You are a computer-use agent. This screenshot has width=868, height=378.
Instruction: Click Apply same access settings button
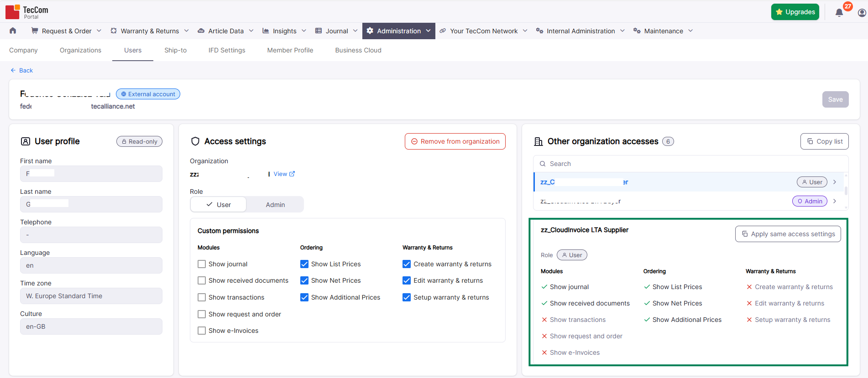788,234
